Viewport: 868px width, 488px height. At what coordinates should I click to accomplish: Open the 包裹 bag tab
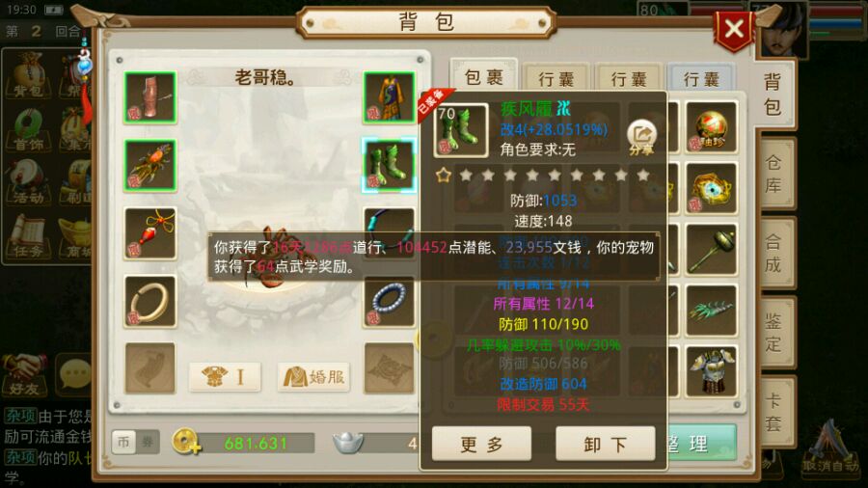tap(484, 77)
